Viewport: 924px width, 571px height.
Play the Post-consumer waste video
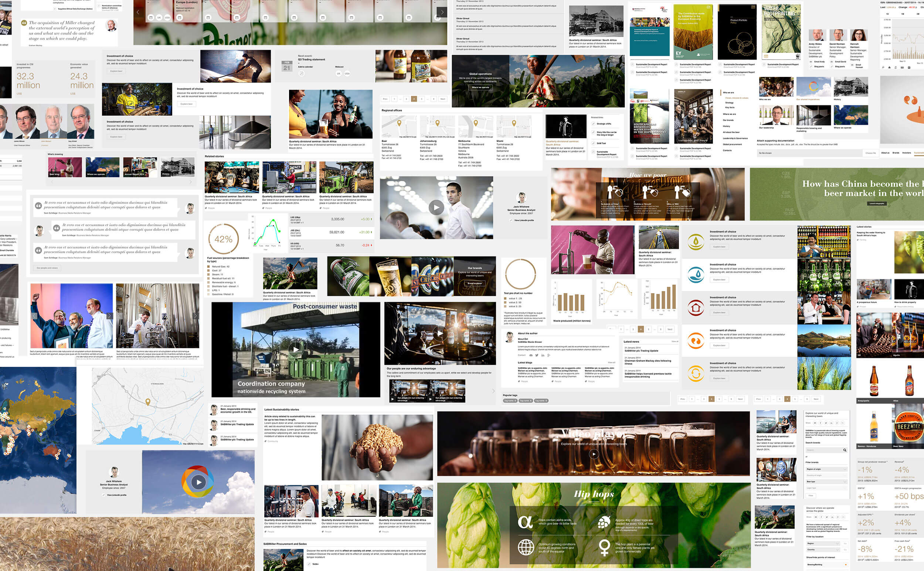pyautogui.click(x=296, y=349)
